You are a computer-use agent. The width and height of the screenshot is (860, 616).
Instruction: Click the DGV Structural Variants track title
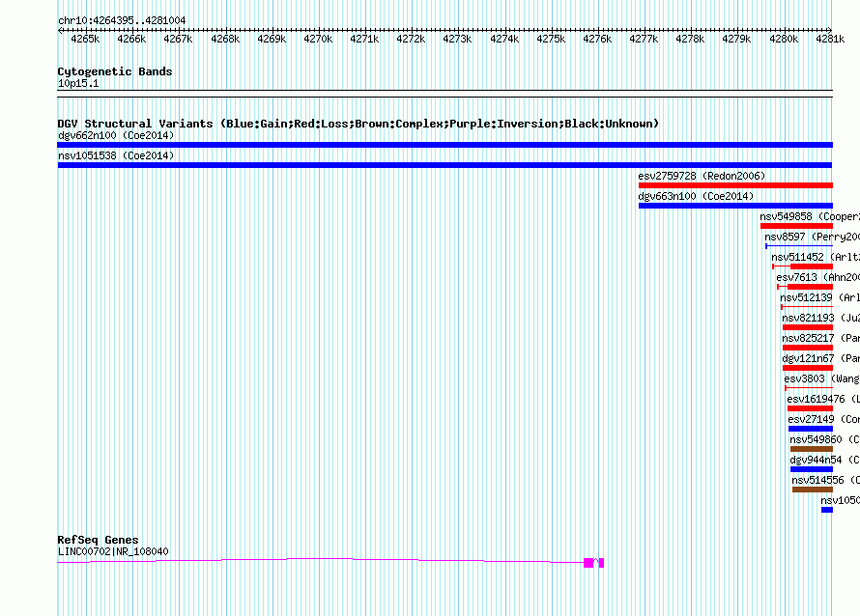(x=358, y=124)
